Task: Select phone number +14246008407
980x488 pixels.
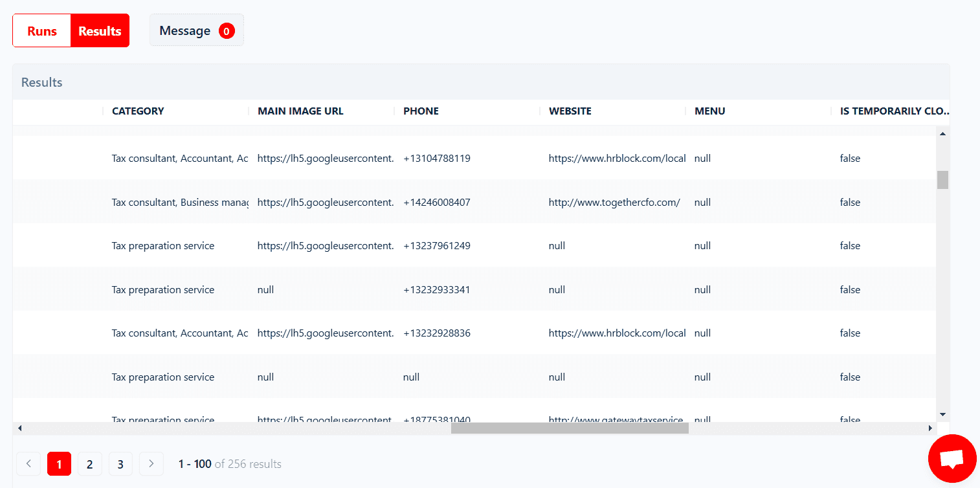Action: tap(437, 203)
